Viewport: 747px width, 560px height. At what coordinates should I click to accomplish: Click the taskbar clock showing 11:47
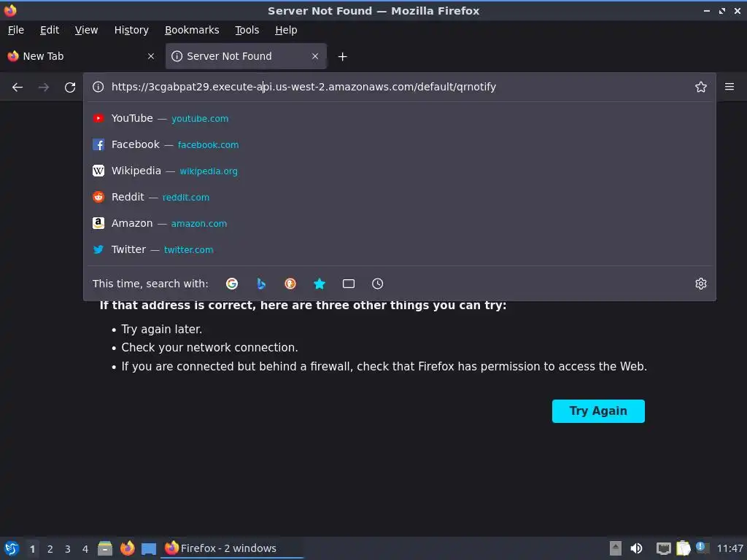click(729, 548)
